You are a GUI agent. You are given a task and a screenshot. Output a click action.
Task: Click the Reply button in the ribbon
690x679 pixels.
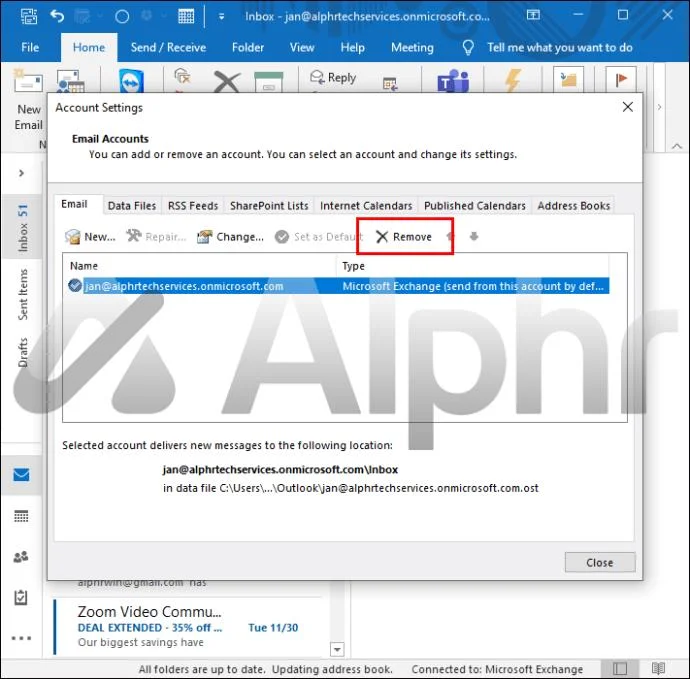(x=333, y=77)
